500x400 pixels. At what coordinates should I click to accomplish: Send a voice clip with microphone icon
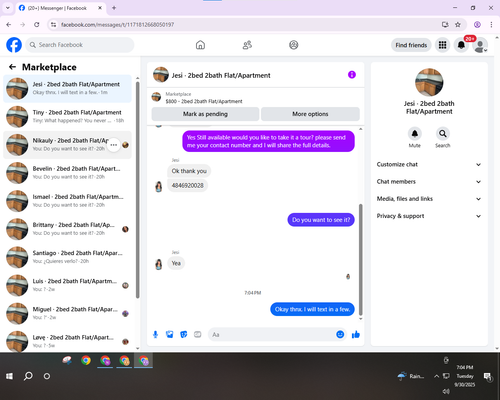pos(155,334)
